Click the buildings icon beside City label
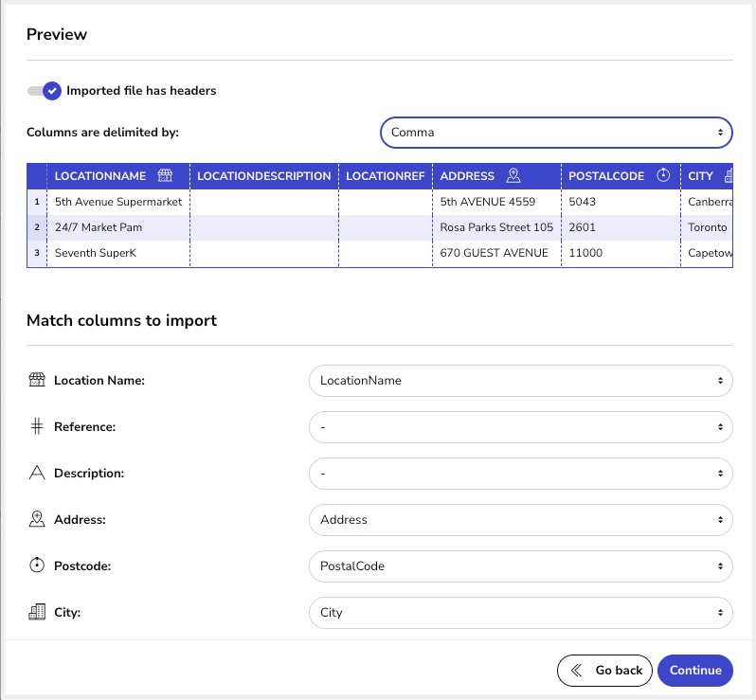This screenshot has height=700, width=756. pyautogui.click(x=37, y=612)
